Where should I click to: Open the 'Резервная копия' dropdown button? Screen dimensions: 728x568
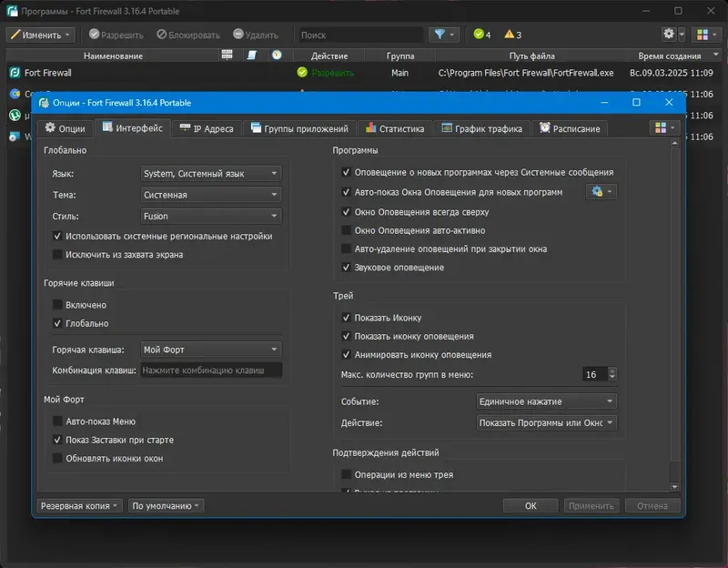79,506
